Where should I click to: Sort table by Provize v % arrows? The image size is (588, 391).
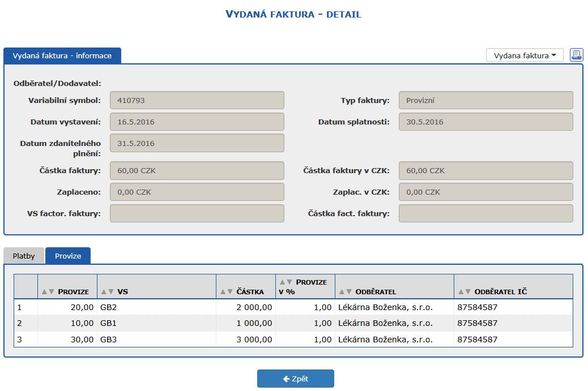point(286,282)
